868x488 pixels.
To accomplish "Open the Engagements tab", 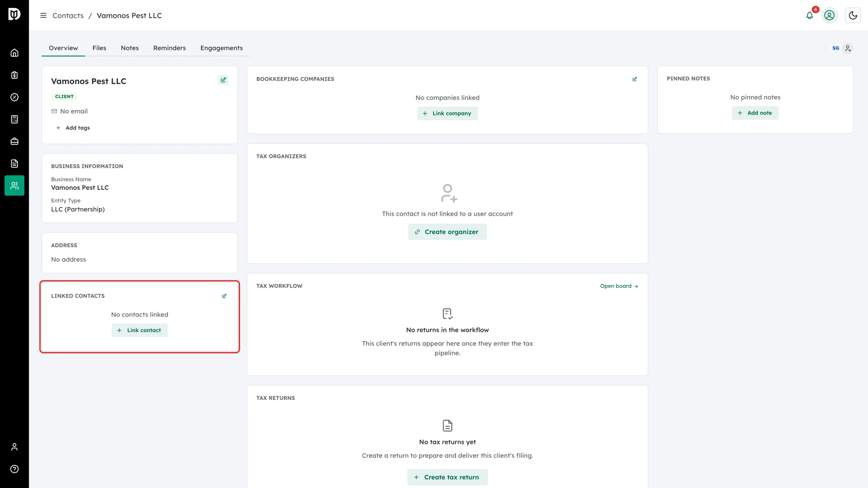I will click(x=221, y=48).
